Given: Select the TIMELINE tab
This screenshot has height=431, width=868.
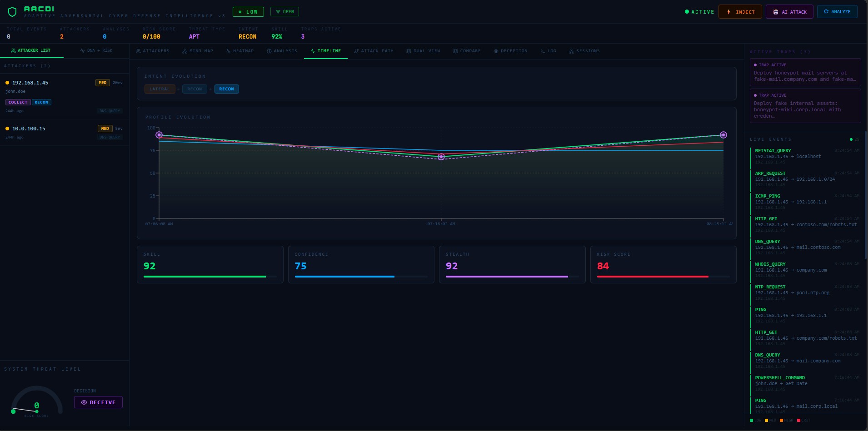Looking at the screenshot, I should [326, 51].
